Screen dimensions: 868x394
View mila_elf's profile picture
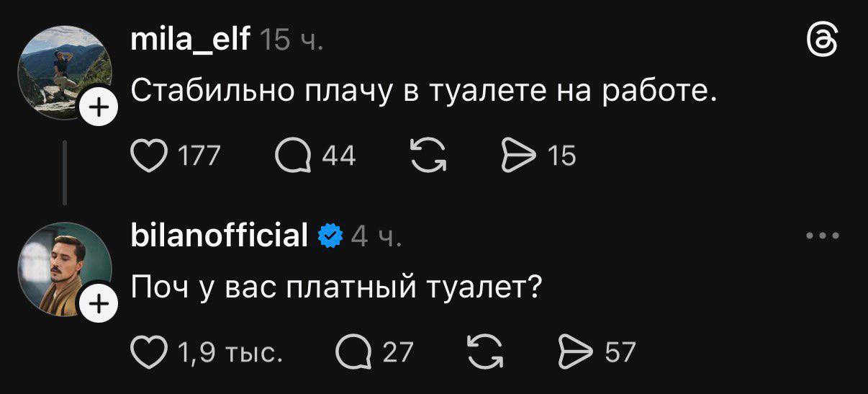click(65, 72)
